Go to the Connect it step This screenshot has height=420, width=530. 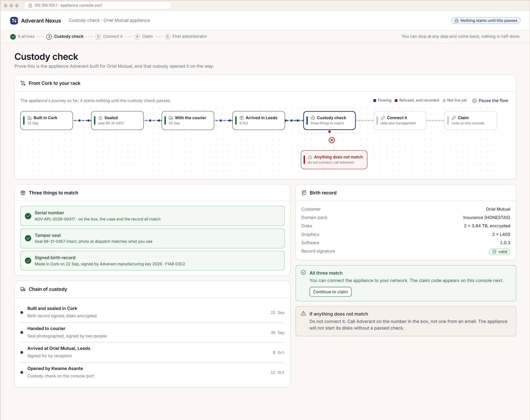[109, 37]
